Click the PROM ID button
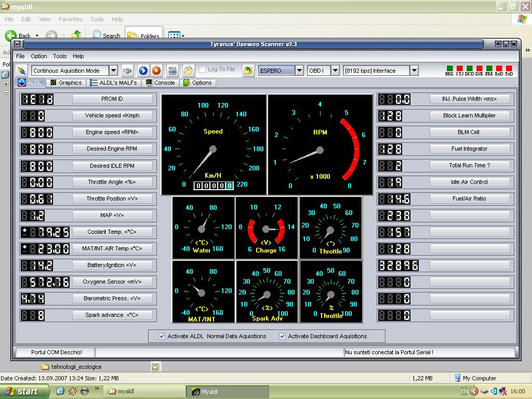532x399 pixels. click(112, 99)
